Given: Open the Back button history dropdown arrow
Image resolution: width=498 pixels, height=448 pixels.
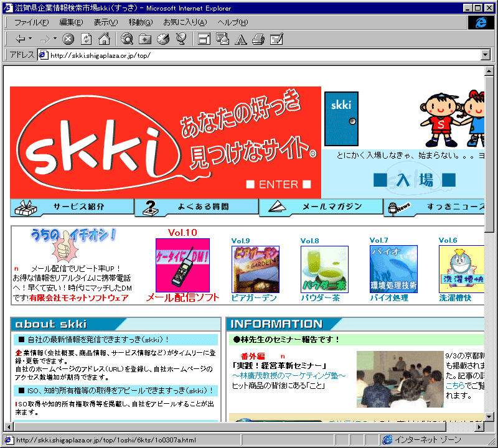Looking at the screenshot, I should (31, 39).
